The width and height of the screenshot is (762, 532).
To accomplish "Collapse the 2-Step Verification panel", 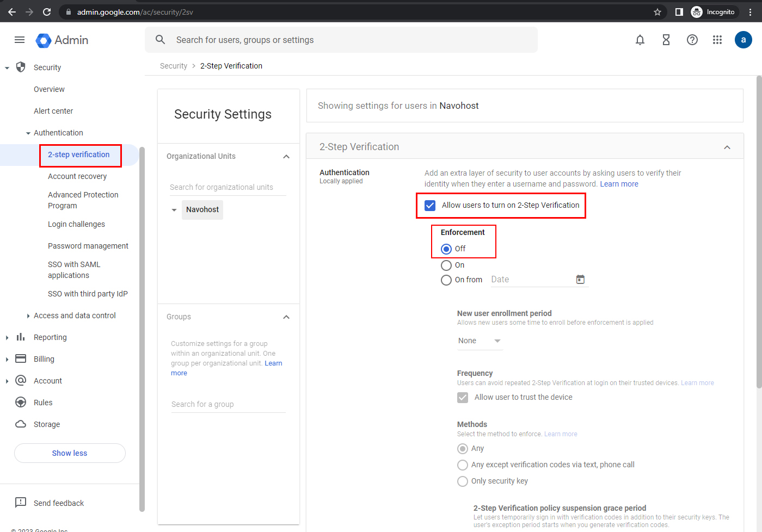I will click(727, 147).
